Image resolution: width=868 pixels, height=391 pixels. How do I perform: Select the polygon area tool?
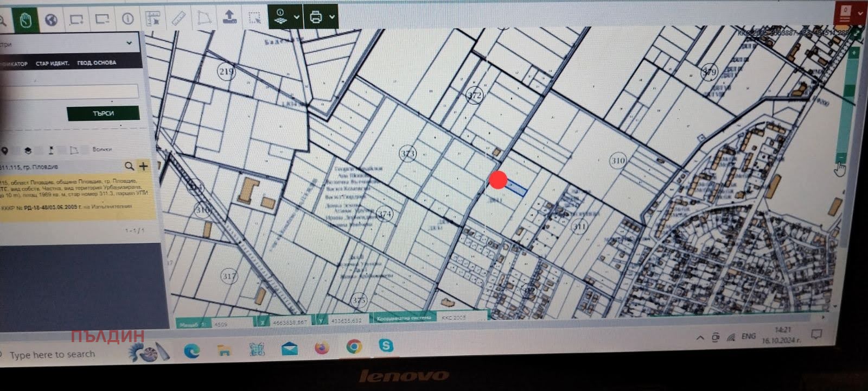(x=204, y=18)
